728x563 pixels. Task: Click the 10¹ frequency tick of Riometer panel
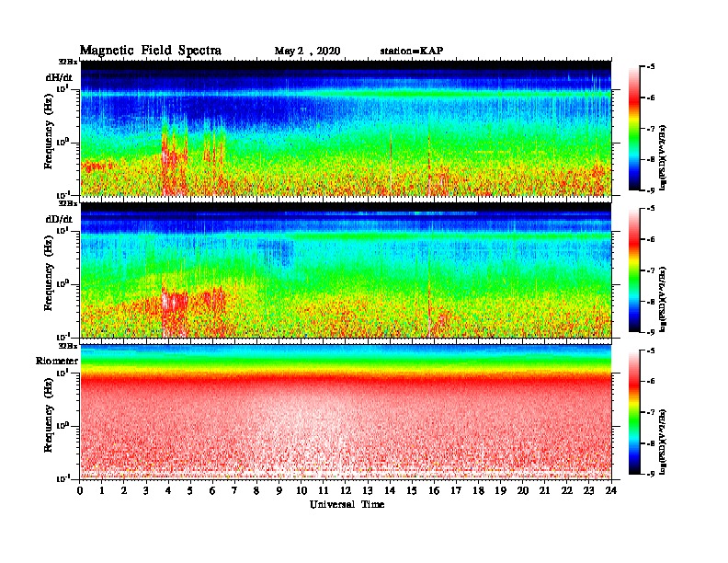(x=63, y=373)
